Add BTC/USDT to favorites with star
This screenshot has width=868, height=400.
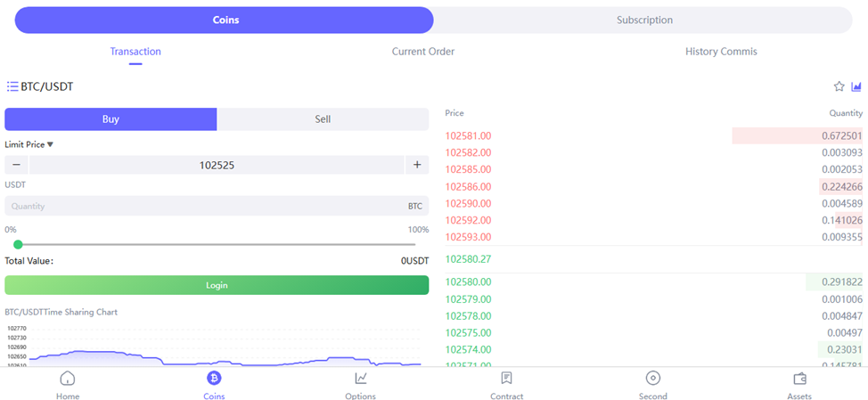[839, 86]
